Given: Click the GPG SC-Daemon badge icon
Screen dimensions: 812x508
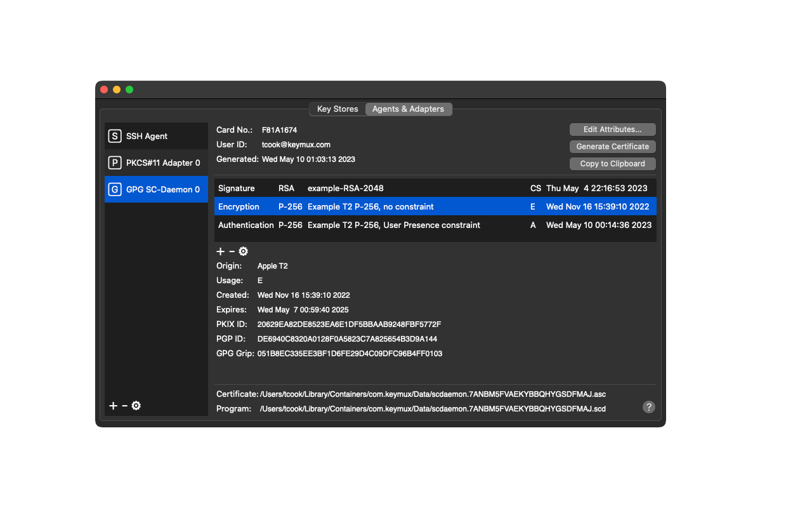Looking at the screenshot, I should coord(115,189).
